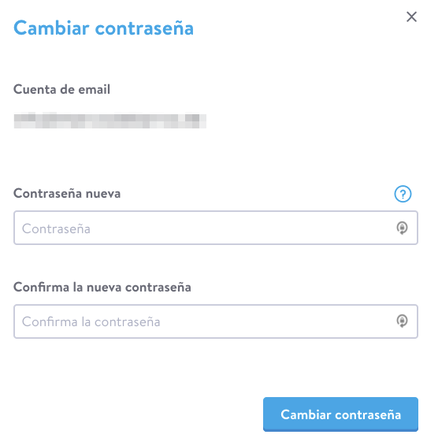
Task: Close the Cambiar contraseña dialog
Action: click(x=411, y=16)
